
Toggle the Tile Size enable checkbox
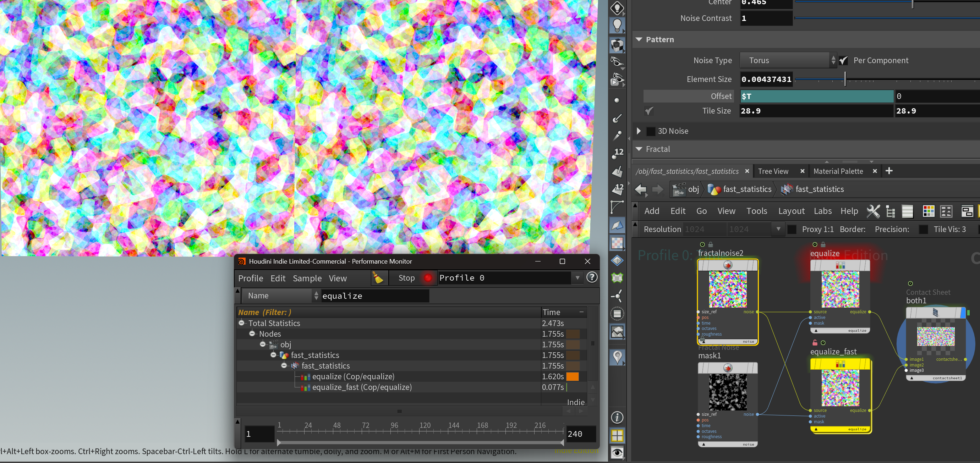point(649,111)
